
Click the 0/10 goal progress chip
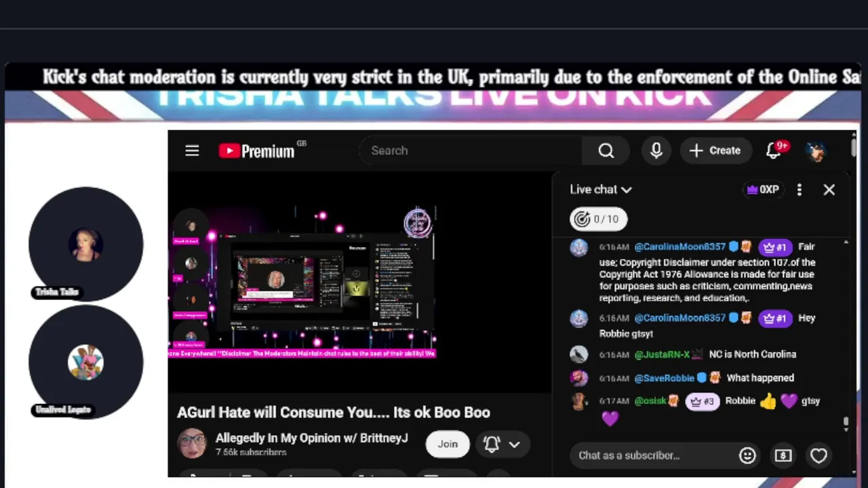point(599,219)
